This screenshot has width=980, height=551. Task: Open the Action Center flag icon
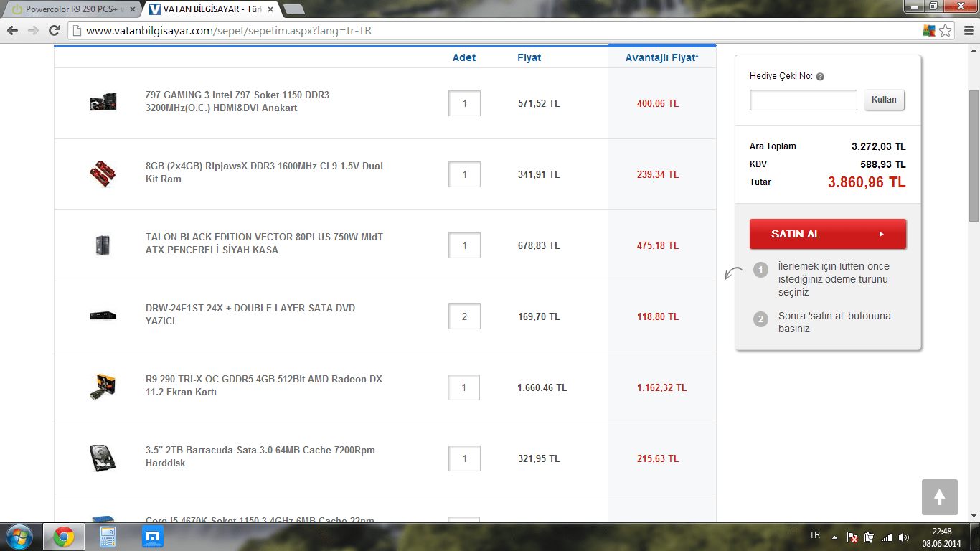coord(852,537)
